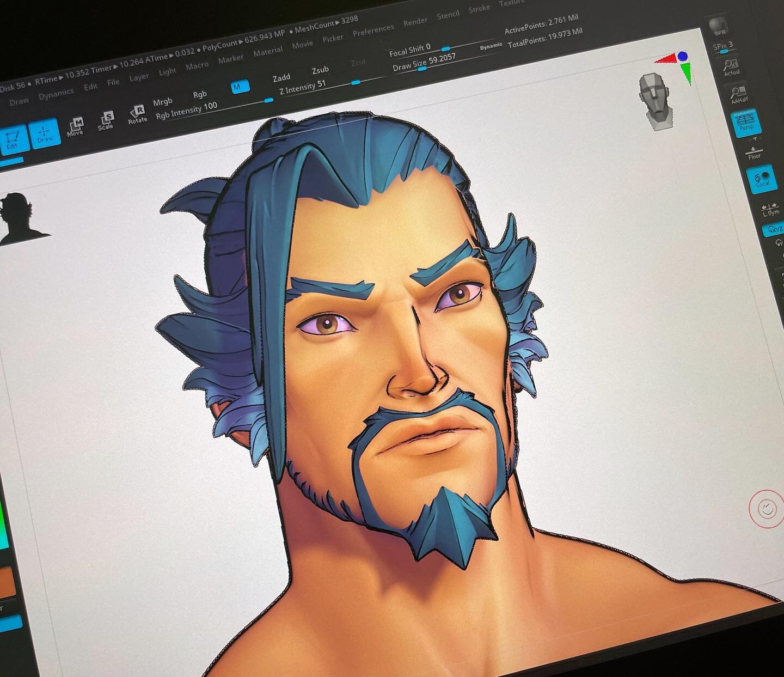Toggle the Persp perspective view button
The width and height of the screenshot is (784, 677).
[745, 121]
